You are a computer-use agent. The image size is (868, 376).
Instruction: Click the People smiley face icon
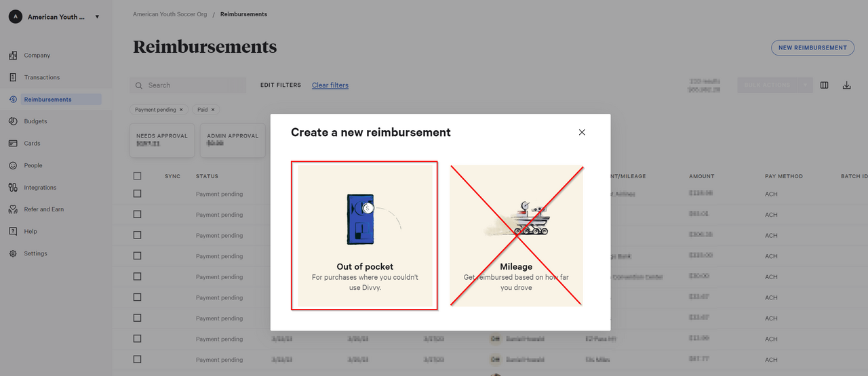pos(13,165)
